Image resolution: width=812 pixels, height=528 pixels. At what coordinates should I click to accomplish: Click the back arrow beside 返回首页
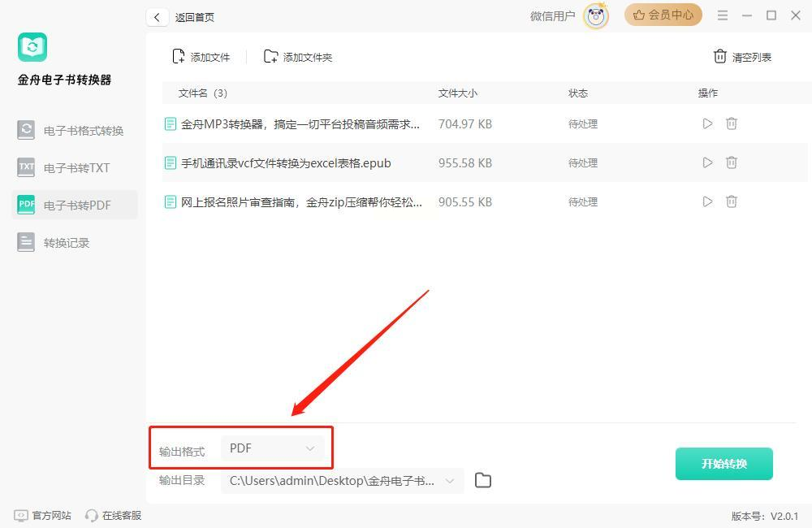tap(157, 17)
